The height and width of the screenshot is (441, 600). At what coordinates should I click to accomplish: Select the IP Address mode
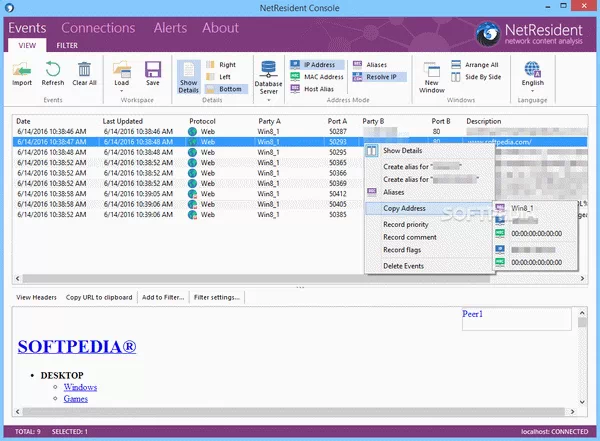(318, 64)
